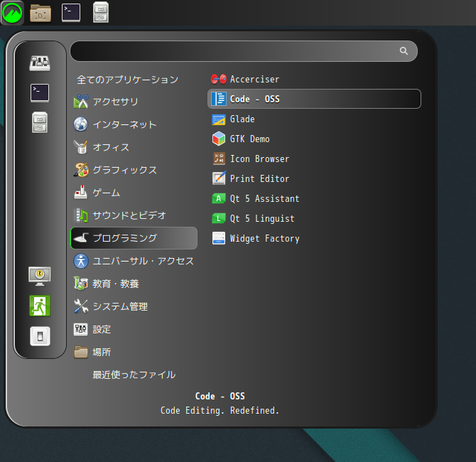Select the プログラミング category
The width and height of the screenshot is (476, 462).
tap(134, 238)
